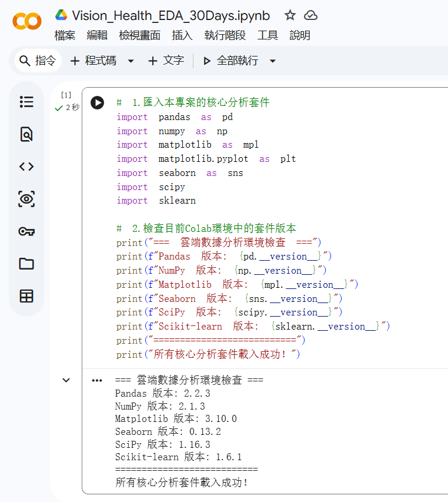Click print line with pd.__version__
Viewport: 448px width, 502px height.
pos(224,257)
